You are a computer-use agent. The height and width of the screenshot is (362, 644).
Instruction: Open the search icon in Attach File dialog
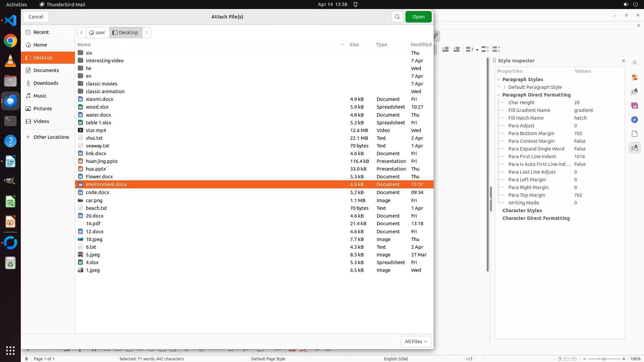click(397, 17)
